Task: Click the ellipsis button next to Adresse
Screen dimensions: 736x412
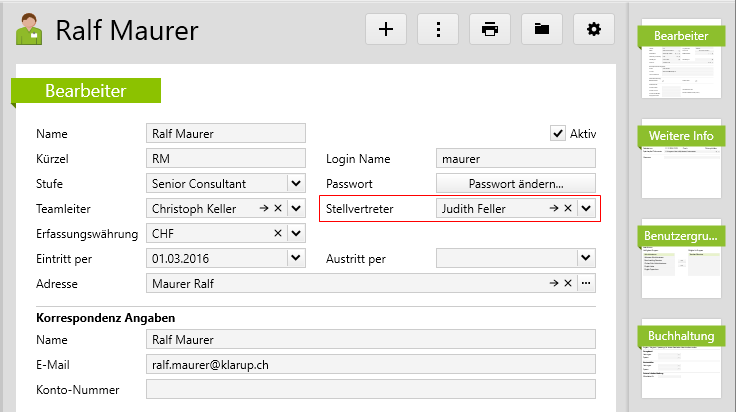Action: [586, 284]
